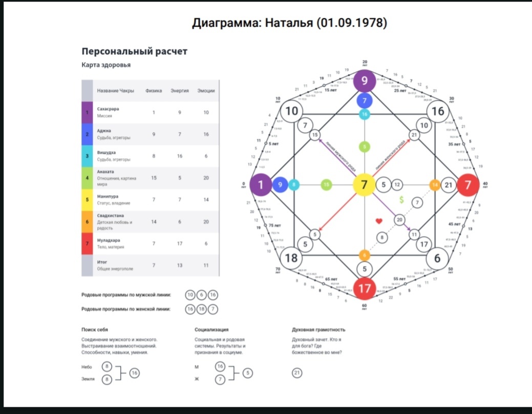The height and width of the screenshot is (414, 532).
Task: Click red swatch 7 in Муладхара row
Action: click(87, 243)
